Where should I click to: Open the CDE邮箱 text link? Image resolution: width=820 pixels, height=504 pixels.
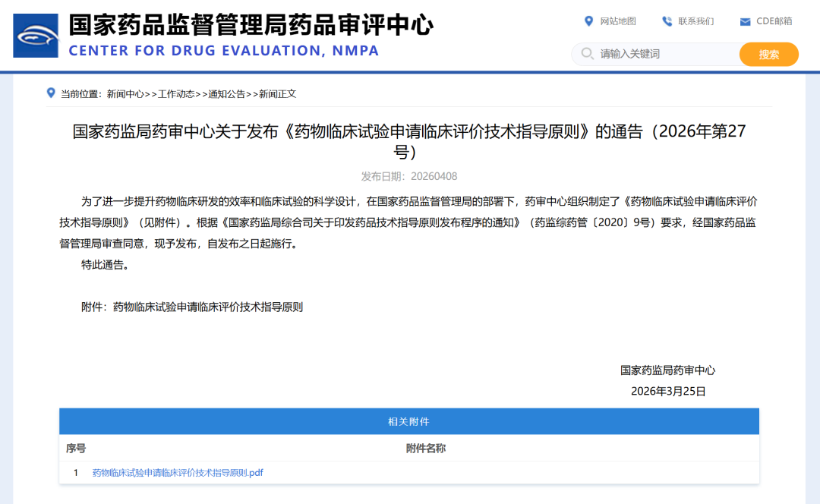[x=774, y=21]
